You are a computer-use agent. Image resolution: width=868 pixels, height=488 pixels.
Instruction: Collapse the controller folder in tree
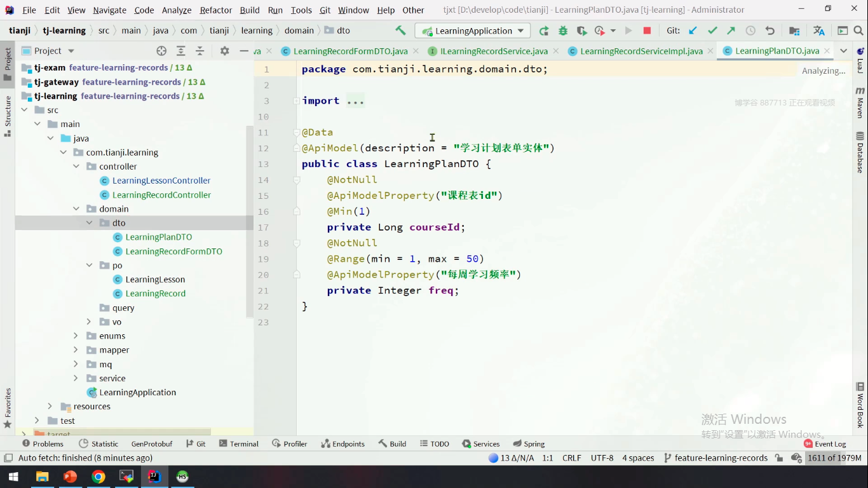tap(76, 166)
